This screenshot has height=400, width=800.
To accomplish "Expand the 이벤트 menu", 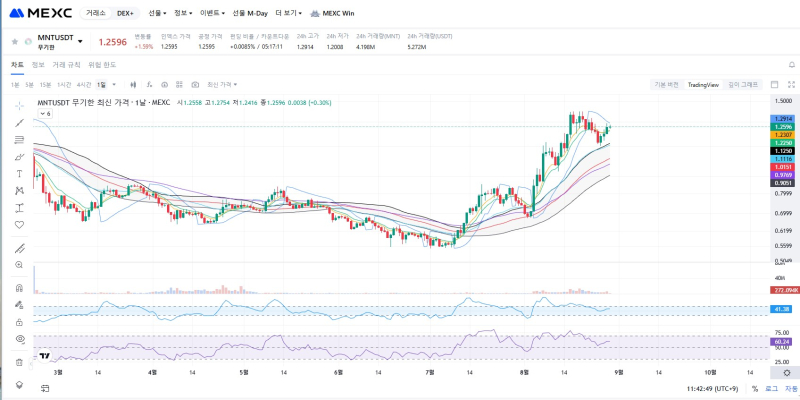I will [212, 13].
